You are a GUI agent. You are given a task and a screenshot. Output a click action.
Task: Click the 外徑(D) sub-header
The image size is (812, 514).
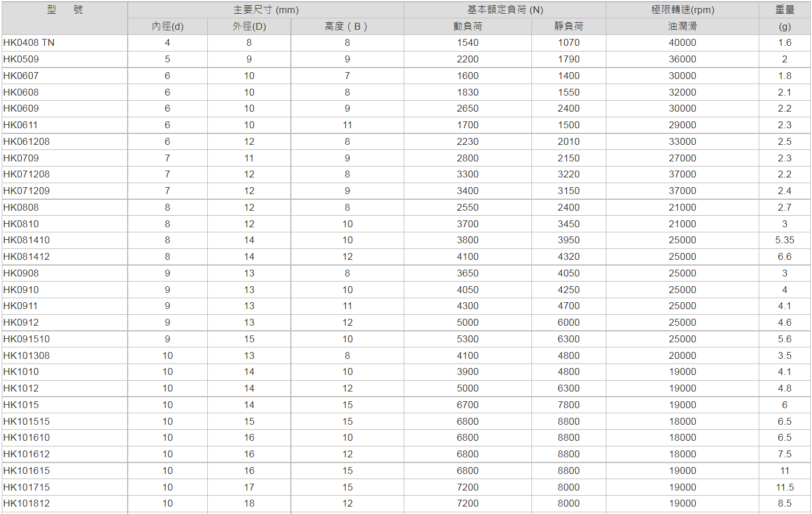coord(249,26)
